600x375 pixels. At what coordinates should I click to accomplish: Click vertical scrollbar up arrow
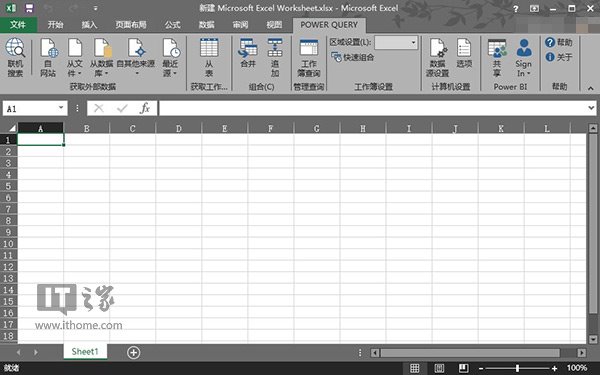tap(593, 128)
